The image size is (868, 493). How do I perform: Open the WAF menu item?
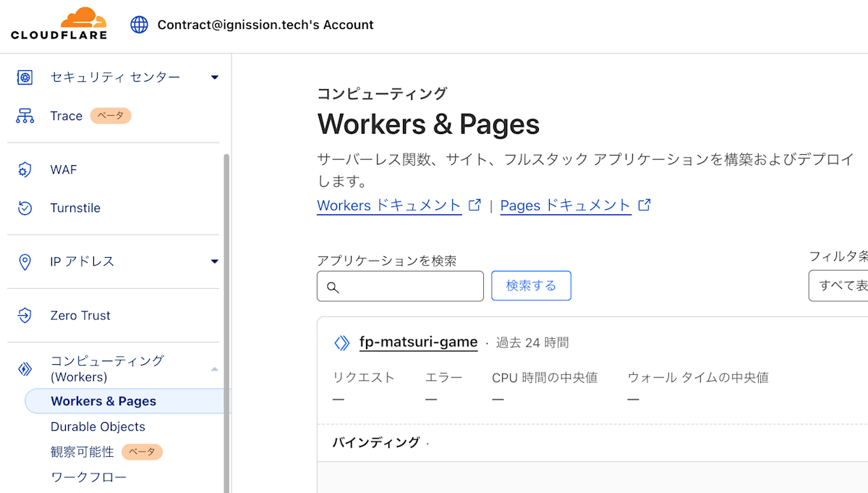point(64,169)
